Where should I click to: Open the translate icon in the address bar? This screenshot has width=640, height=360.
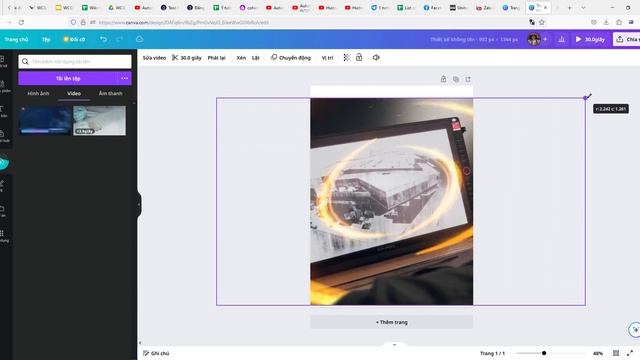pos(532,22)
